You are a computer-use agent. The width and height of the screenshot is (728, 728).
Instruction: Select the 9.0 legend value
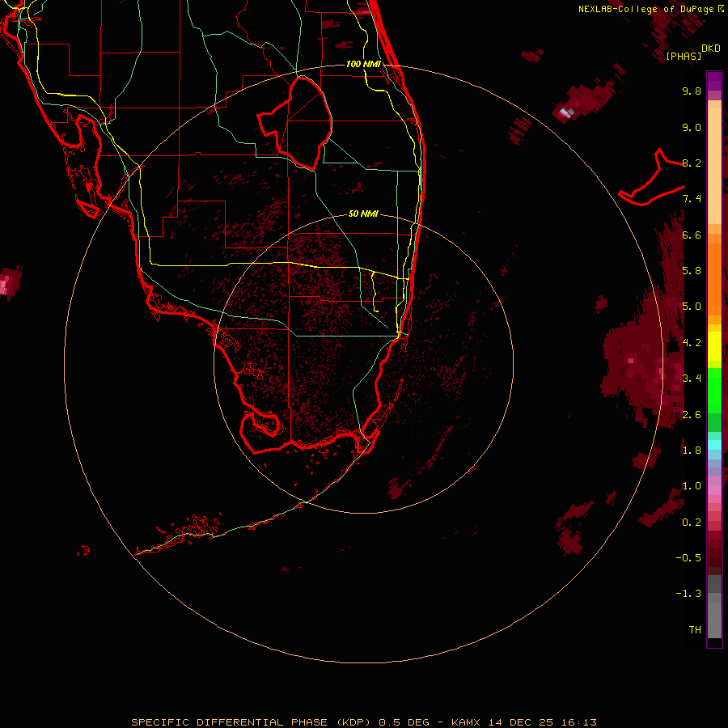[x=692, y=127]
